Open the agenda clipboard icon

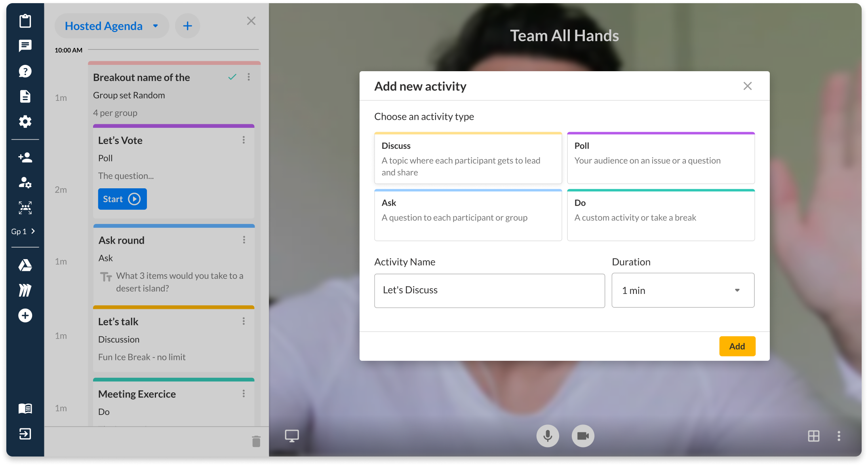(25, 21)
